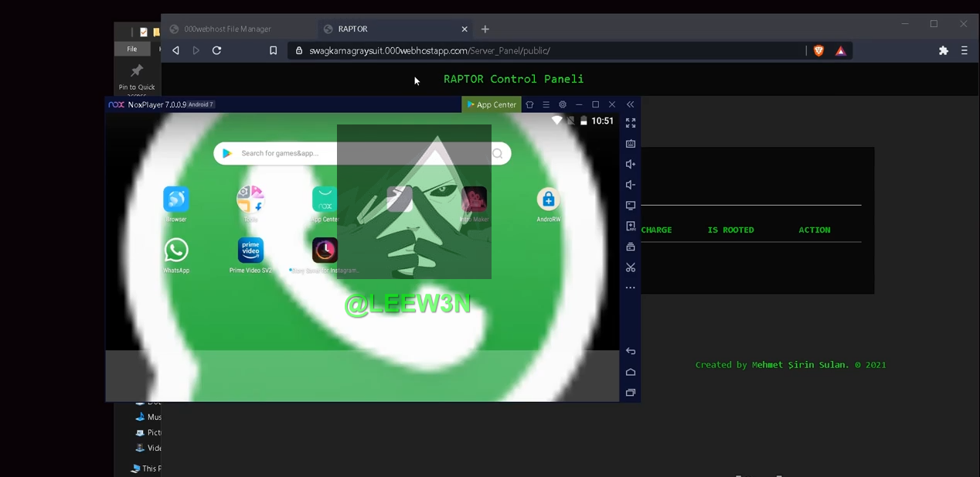Open NoxPlayer system settings gear

click(x=563, y=104)
